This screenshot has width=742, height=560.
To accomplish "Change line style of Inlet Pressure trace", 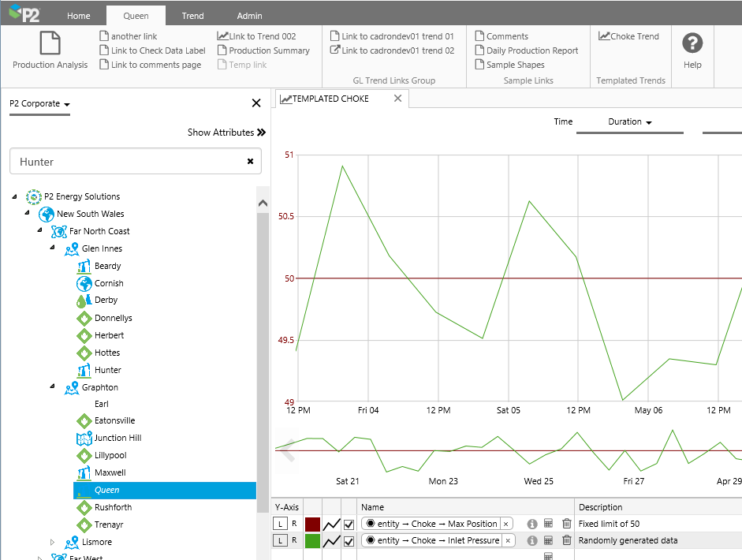I will coord(331,541).
